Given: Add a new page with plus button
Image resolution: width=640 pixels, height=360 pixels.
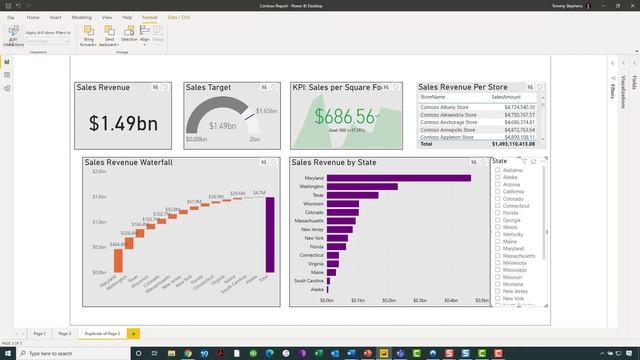Looking at the screenshot, I should 133,333.
